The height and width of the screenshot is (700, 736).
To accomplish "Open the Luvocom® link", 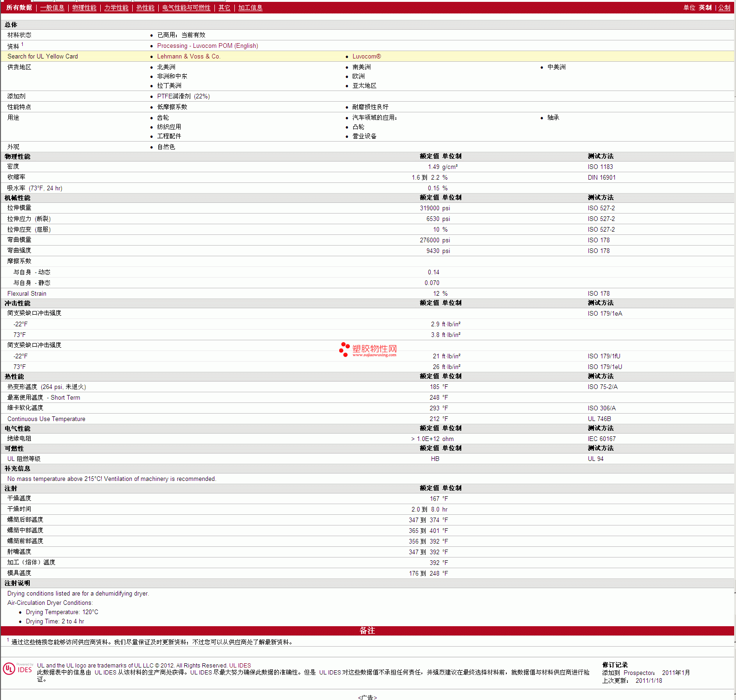I will 367,56.
